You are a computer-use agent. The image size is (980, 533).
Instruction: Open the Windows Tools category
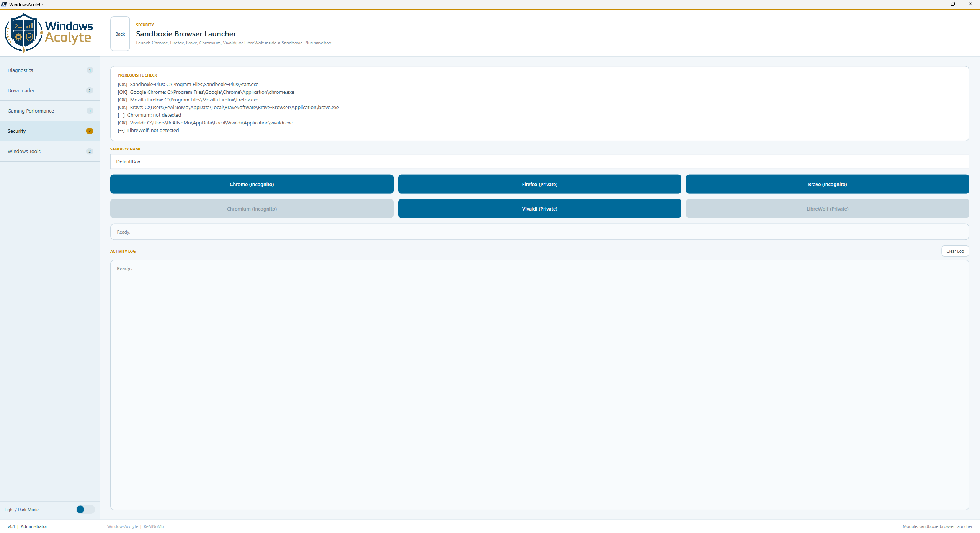[x=50, y=151]
